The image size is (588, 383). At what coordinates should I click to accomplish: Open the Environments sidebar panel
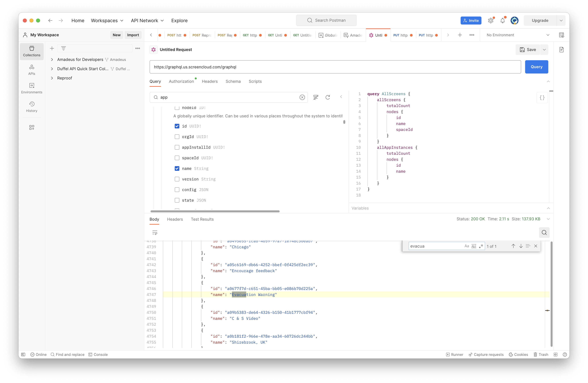pos(32,88)
